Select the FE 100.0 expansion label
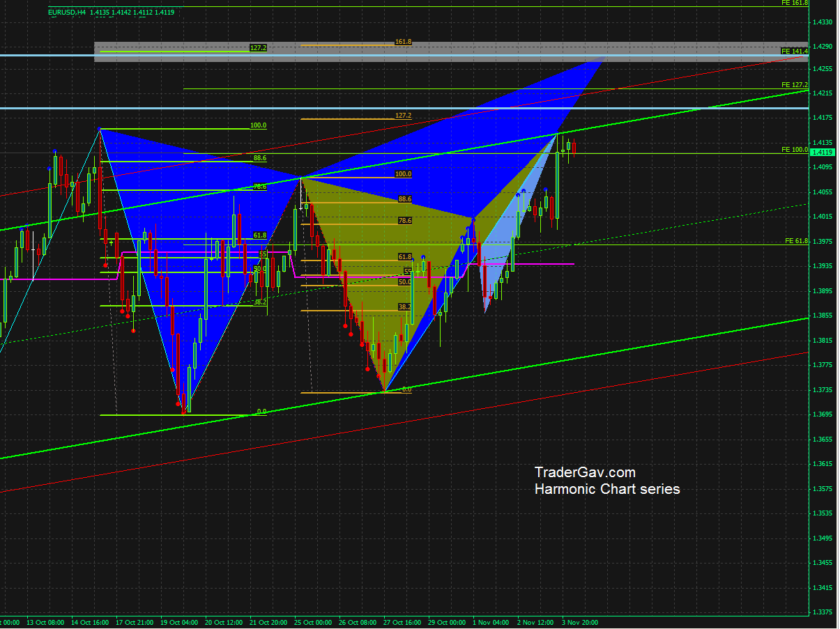The image size is (840, 629). point(794,150)
